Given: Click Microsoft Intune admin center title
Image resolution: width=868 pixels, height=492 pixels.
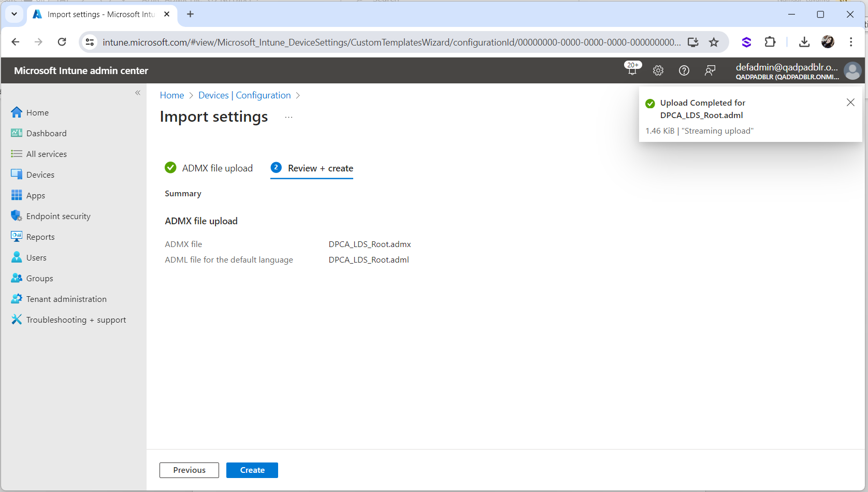Looking at the screenshot, I should 81,70.
